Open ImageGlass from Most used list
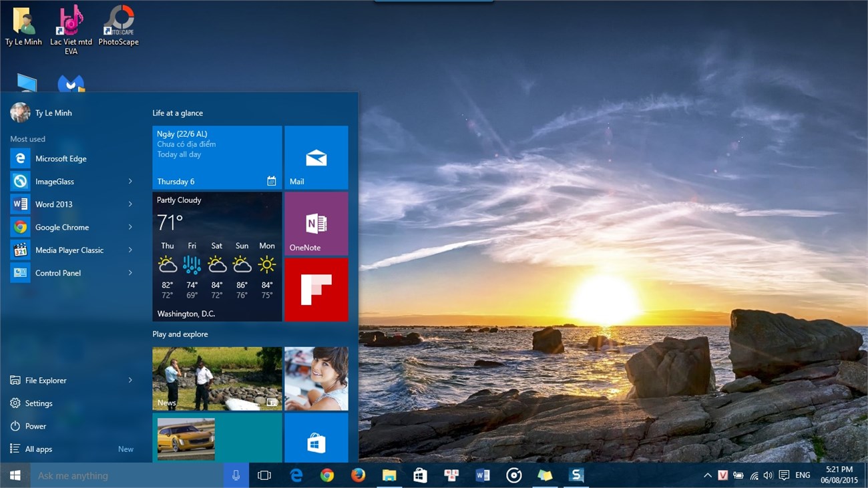Screen dimensions: 868x488 72,182
